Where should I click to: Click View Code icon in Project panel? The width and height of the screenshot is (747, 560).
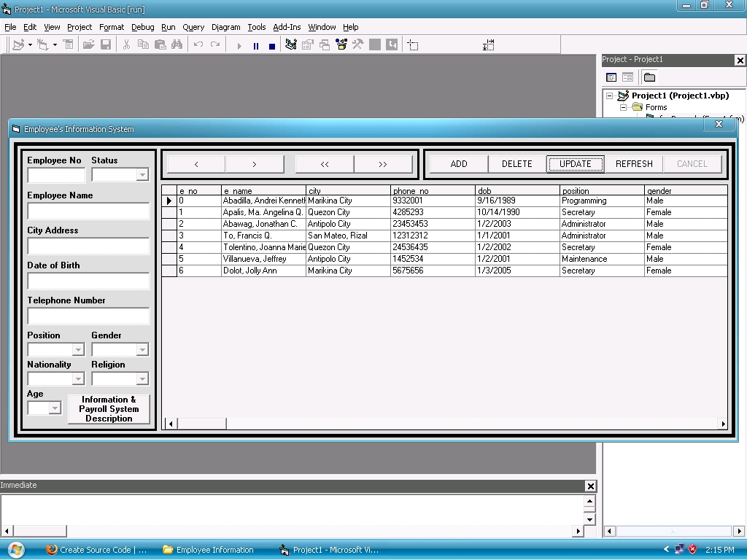[x=611, y=77]
